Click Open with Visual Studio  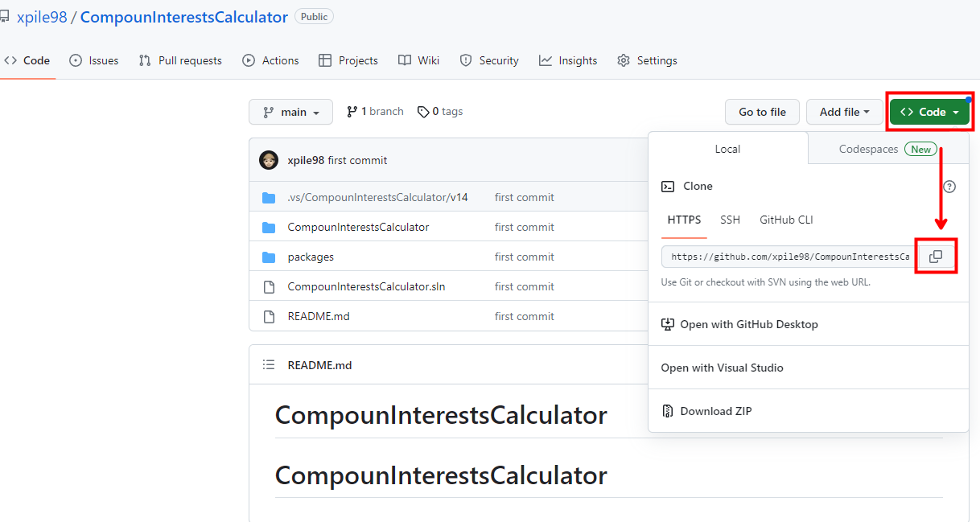722,368
